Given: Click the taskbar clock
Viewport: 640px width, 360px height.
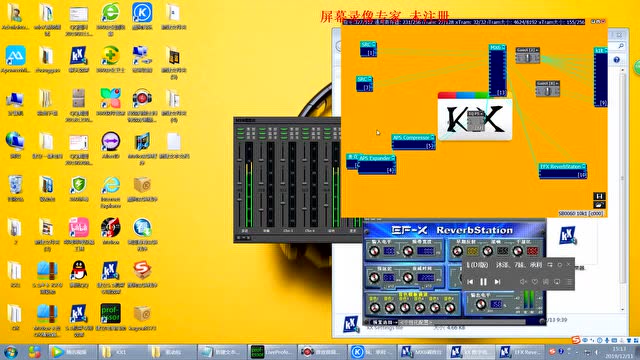Looking at the screenshot, I should [620, 352].
